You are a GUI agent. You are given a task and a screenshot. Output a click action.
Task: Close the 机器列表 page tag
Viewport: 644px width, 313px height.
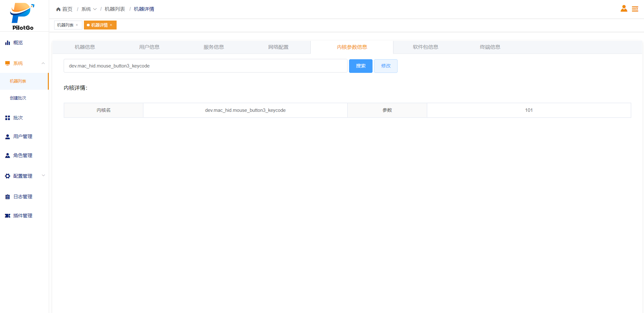(77, 25)
